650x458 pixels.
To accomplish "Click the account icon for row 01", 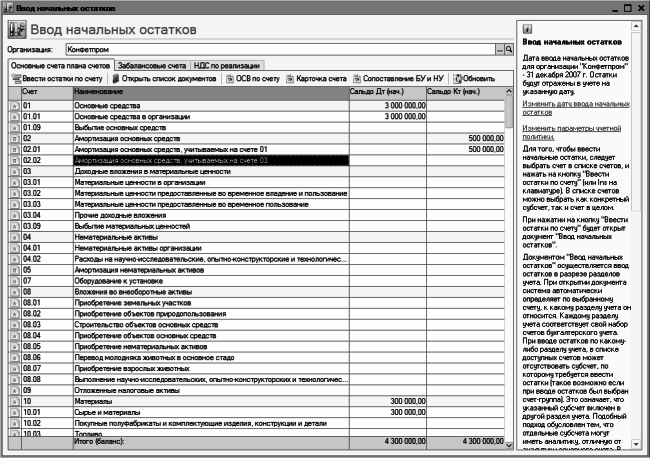I will pos(15,106).
